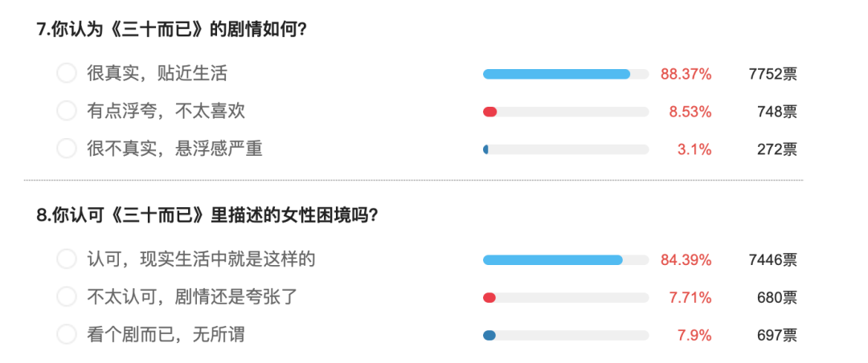868x363 pixels.
Task: Click the 272票 vote count
Action: click(776, 149)
